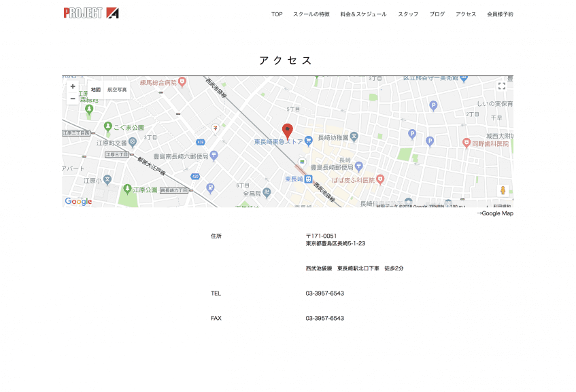Image resolution: width=576 pixels, height=392 pixels.
Task: Click 東長崎東急ストア shop marker
Action: [309, 140]
